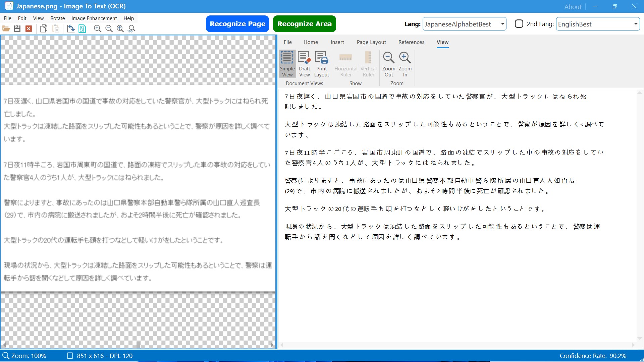Screen dimensions: 644x362
Task: Open the About link in the title bar
Action: point(573,7)
